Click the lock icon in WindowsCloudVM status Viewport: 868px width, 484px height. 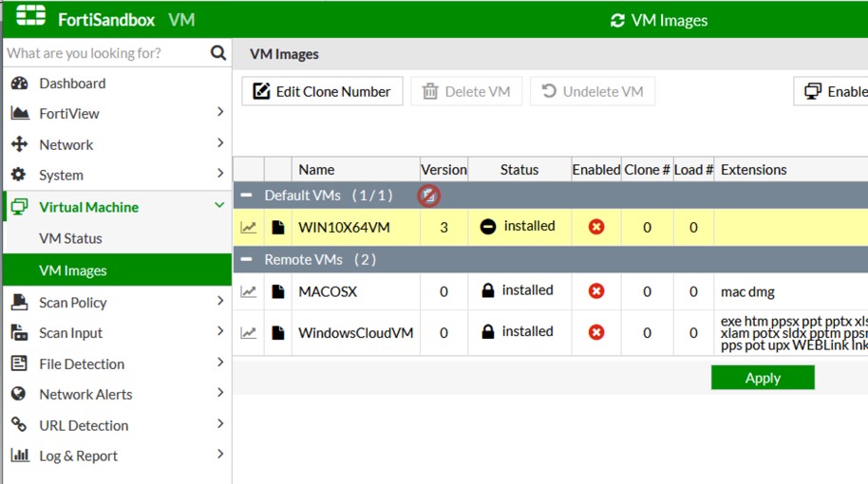[x=488, y=331]
